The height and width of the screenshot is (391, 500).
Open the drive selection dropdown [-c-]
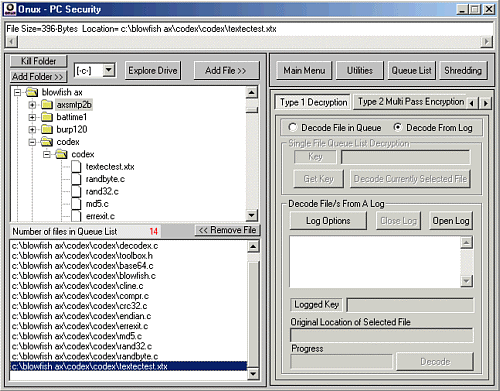click(108, 70)
